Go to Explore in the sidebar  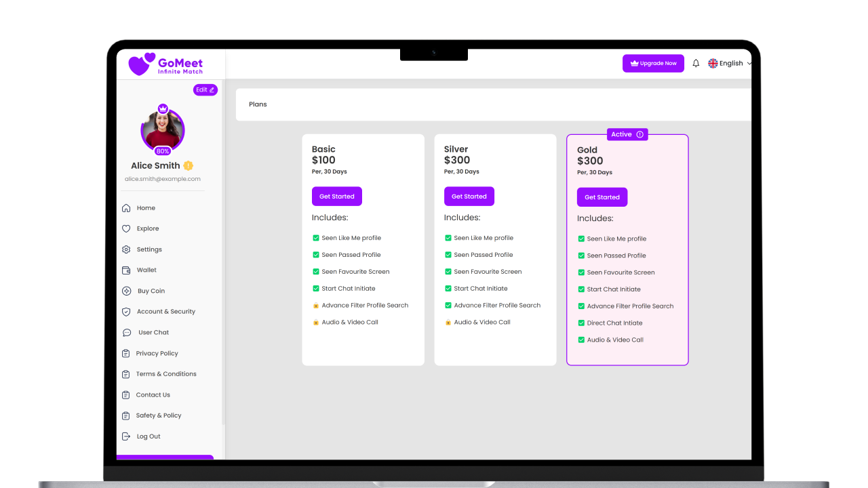(x=147, y=228)
